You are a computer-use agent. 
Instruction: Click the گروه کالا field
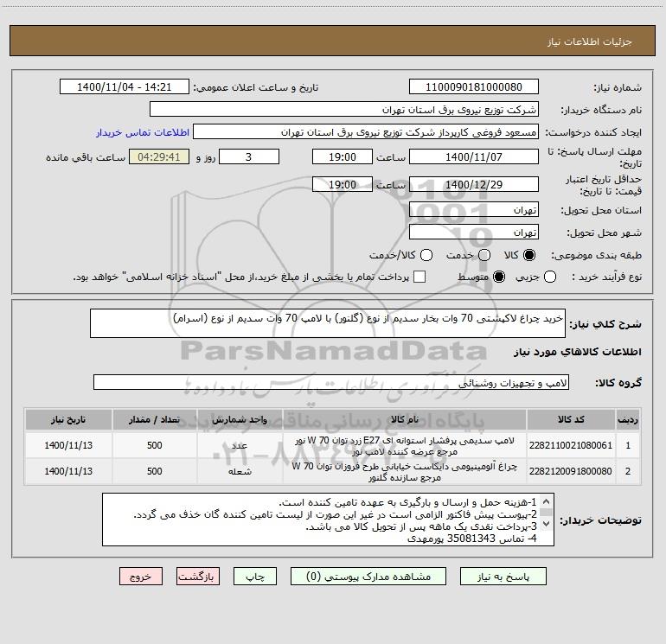pos(331,382)
